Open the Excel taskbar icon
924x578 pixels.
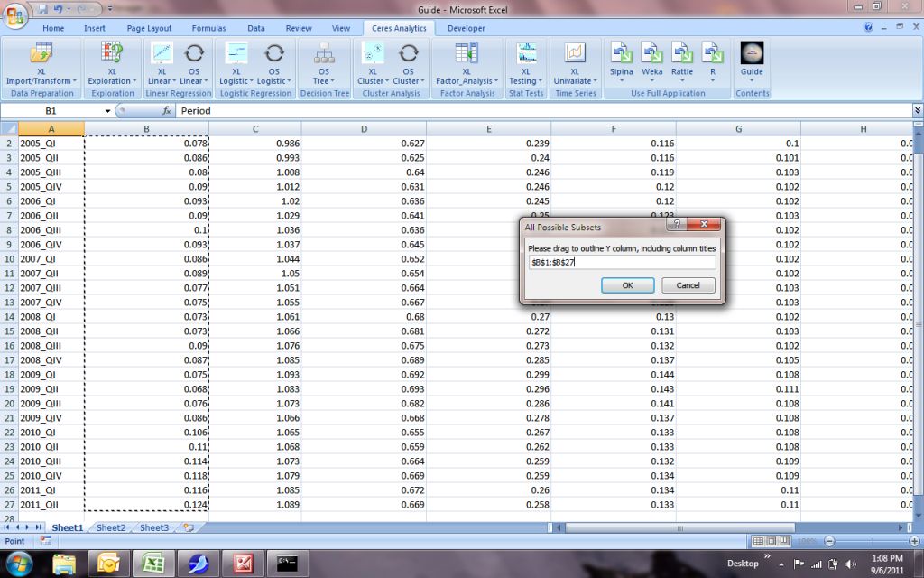click(x=153, y=564)
